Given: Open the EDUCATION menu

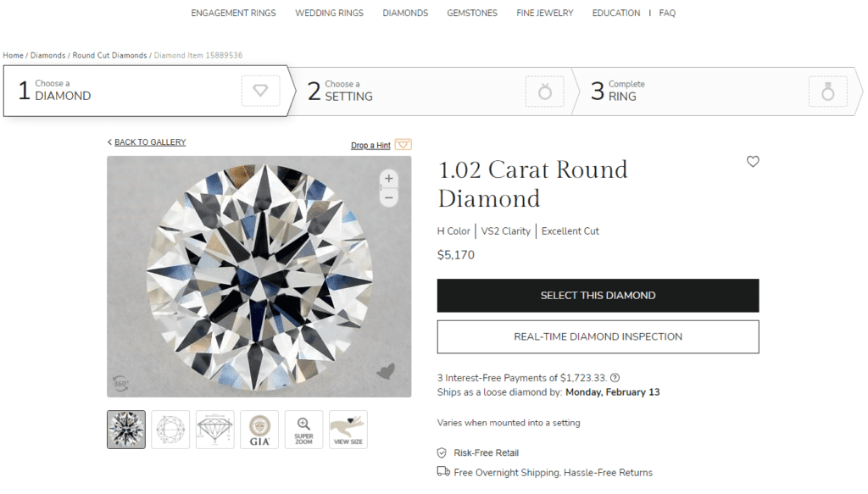Looking at the screenshot, I should pos(616,13).
